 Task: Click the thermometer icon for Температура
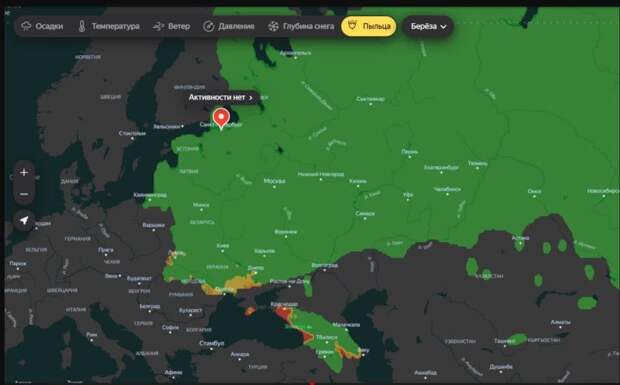click(x=82, y=26)
